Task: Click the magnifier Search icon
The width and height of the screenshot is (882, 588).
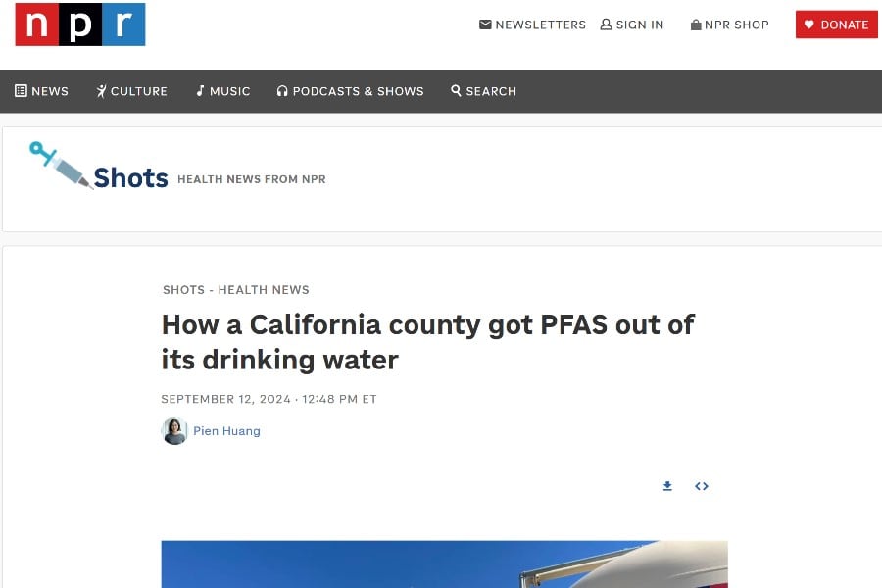Action: (456, 91)
